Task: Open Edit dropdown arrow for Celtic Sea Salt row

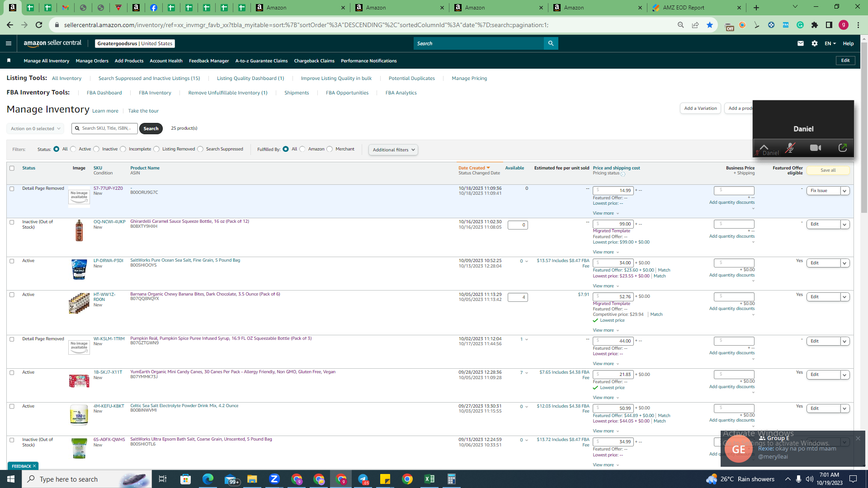Action: [844, 408]
